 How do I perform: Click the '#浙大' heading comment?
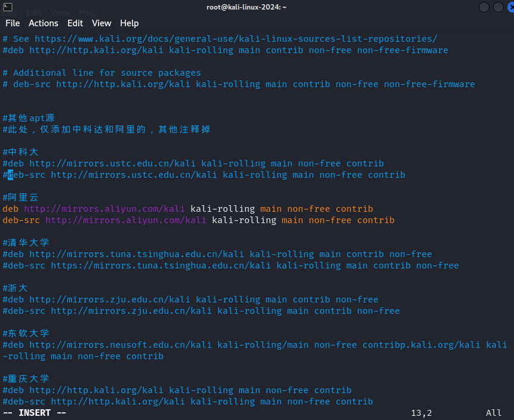tap(15, 288)
